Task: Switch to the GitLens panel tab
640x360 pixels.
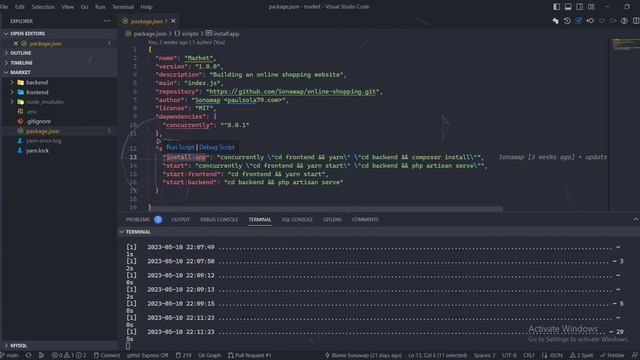Action: coord(332,220)
